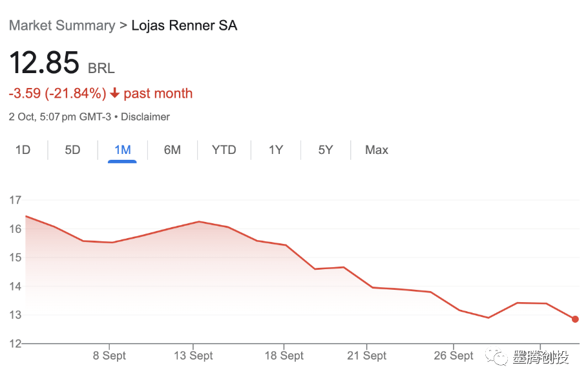The height and width of the screenshot is (383, 588).
Task: Click the 18 Sept axis label
Action: (x=284, y=356)
